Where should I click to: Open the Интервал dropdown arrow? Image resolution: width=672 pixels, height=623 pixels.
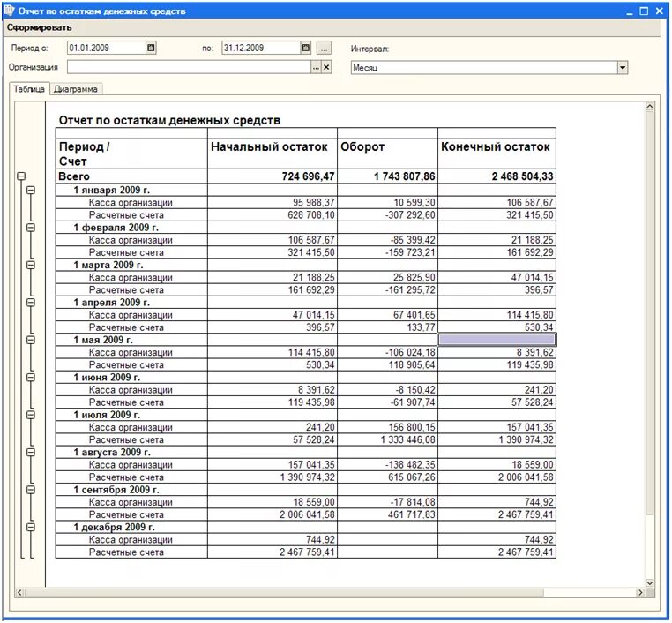[623, 67]
